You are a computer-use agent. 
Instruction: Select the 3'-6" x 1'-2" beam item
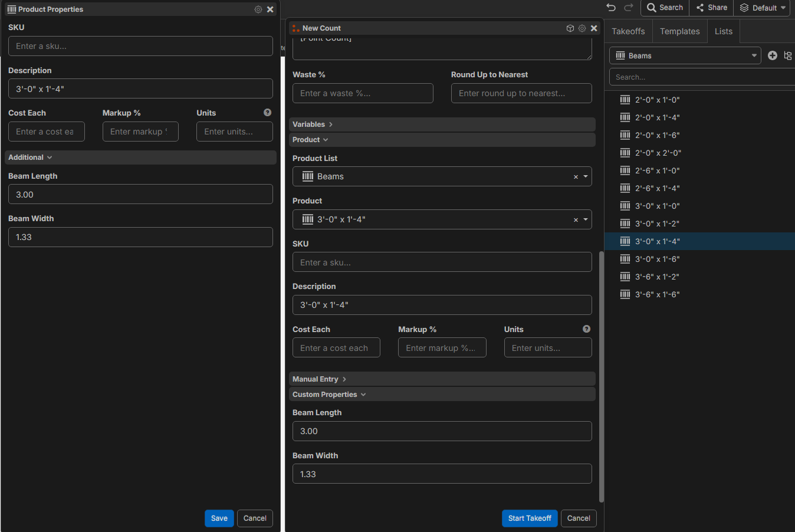coord(657,277)
